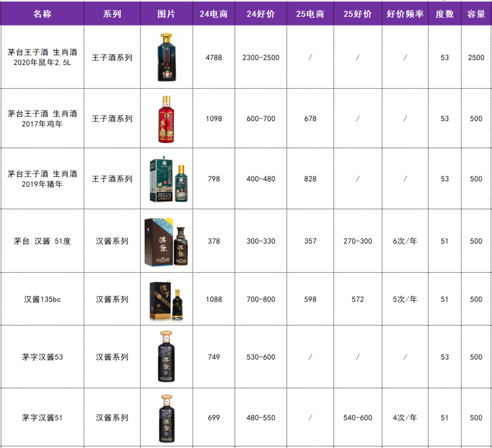This screenshot has width=492, height=448.
Task: Select the 24电商 price 1088
Action: tap(214, 299)
